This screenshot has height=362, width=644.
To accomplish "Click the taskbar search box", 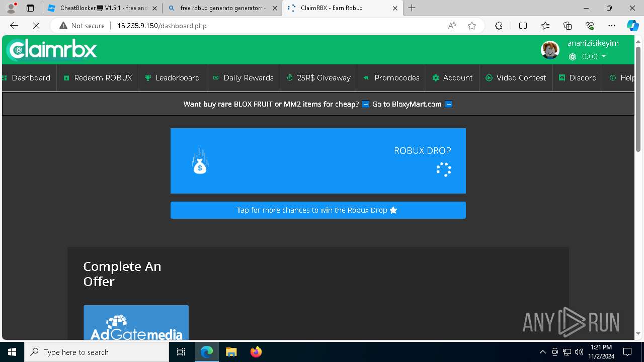I will (x=97, y=352).
